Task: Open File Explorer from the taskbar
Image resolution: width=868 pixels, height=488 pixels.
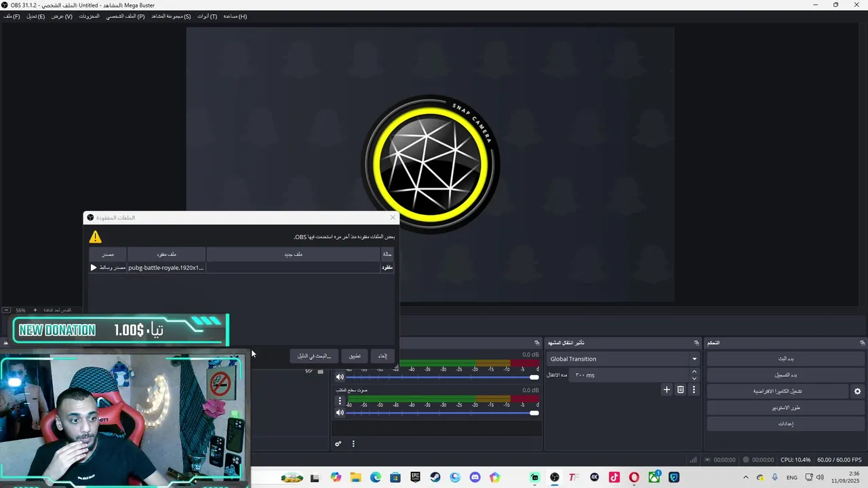Action: [355, 477]
